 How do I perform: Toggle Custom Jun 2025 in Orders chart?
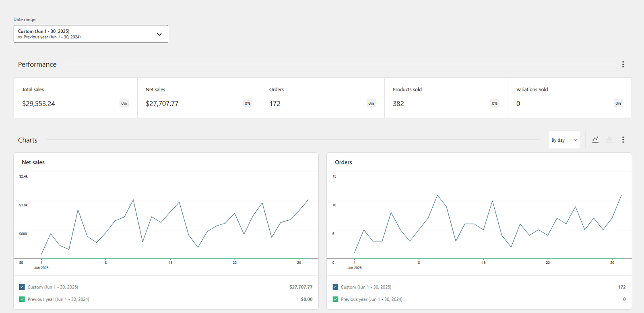coord(335,287)
